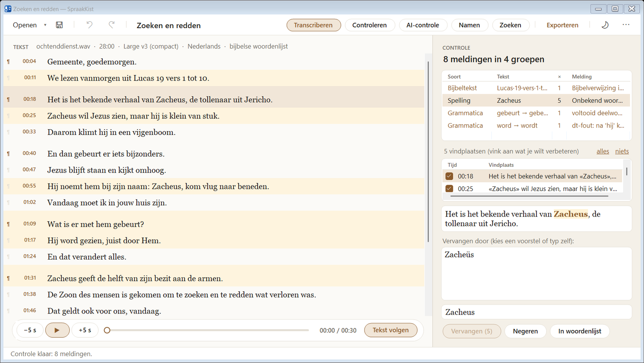The height and width of the screenshot is (363, 644).
Task: Select the Grammatica word → wordt row
Action: 536,126
